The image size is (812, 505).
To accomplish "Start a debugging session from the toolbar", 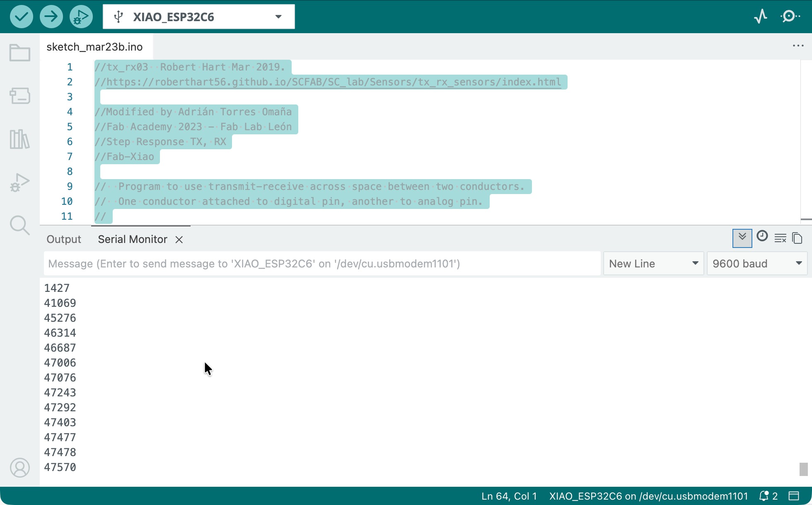I will pos(81,16).
